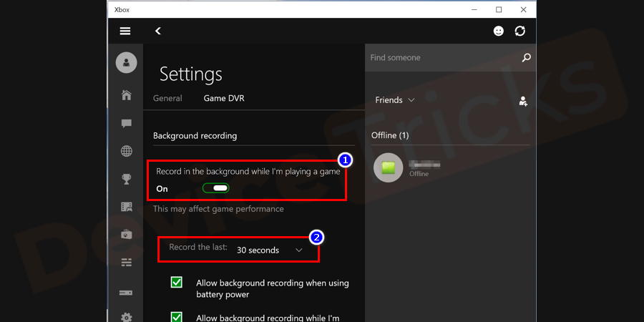Open the Record the last 30 seconds dropdown
Screen dimensions: 644x322
point(270,250)
